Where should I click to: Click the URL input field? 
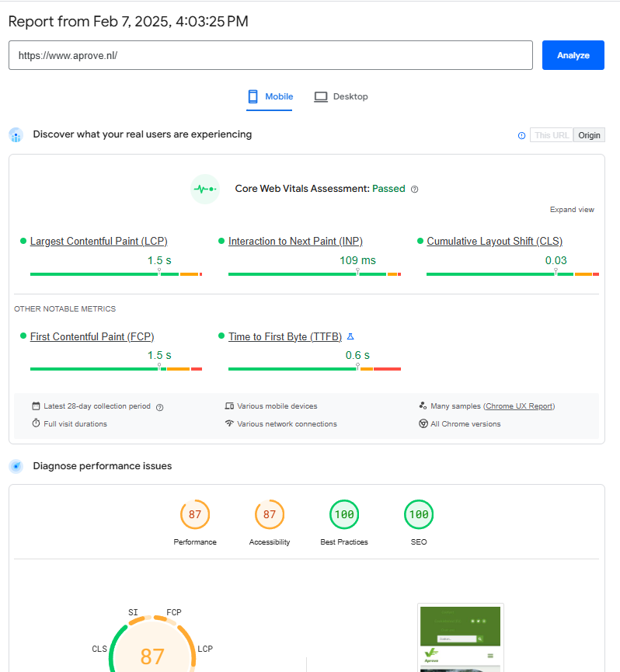pyautogui.click(x=270, y=56)
